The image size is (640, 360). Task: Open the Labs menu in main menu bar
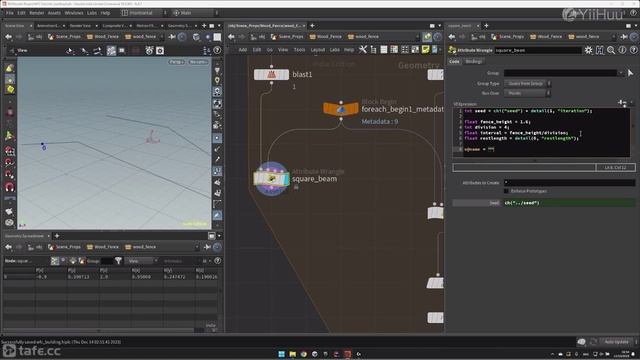point(92,13)
